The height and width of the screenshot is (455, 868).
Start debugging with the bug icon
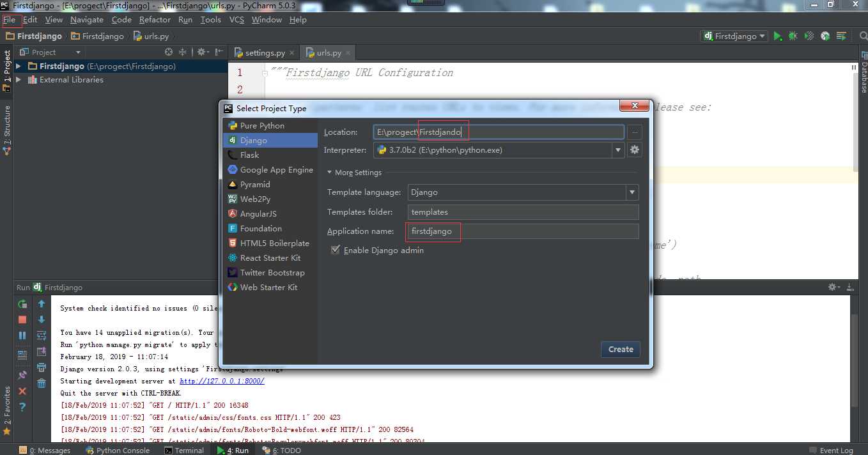[793, 36]
